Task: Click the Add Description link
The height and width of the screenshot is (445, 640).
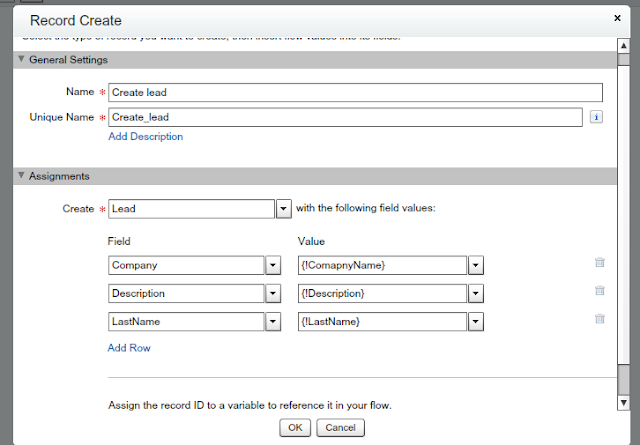Action: tap(145, 137)
